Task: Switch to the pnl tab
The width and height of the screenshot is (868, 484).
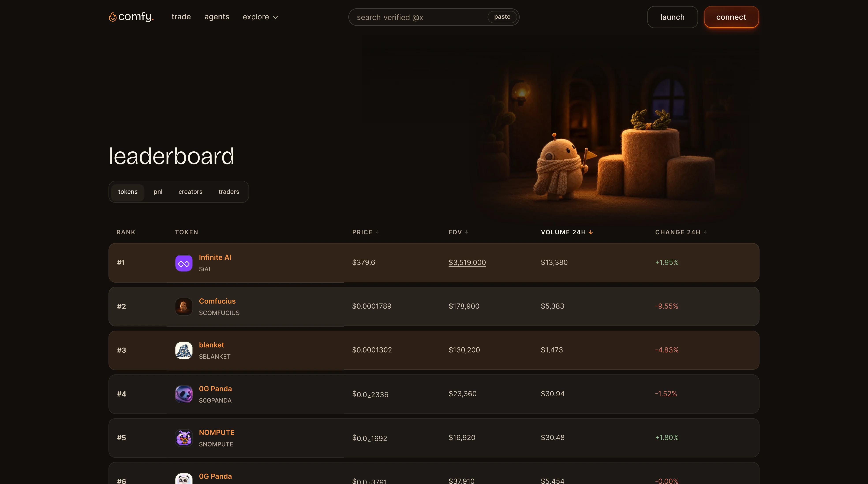Action: [x=158, y=192]
